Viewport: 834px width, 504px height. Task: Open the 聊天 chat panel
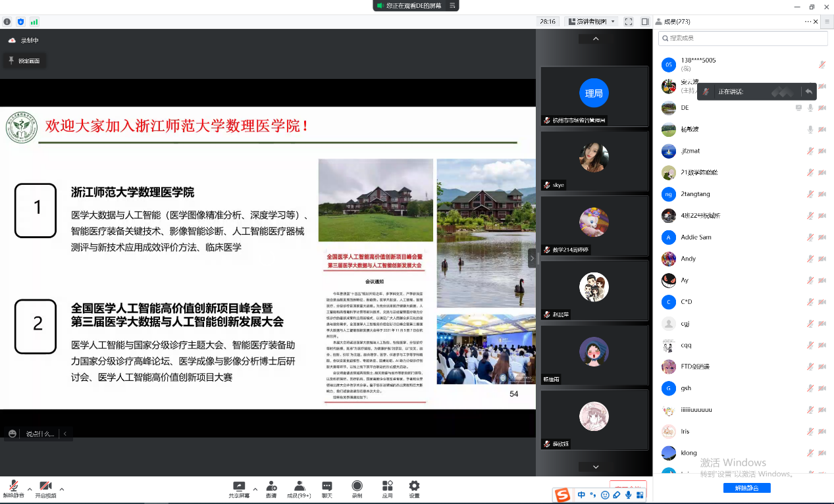pyautogui.click(x=327, y=489)
